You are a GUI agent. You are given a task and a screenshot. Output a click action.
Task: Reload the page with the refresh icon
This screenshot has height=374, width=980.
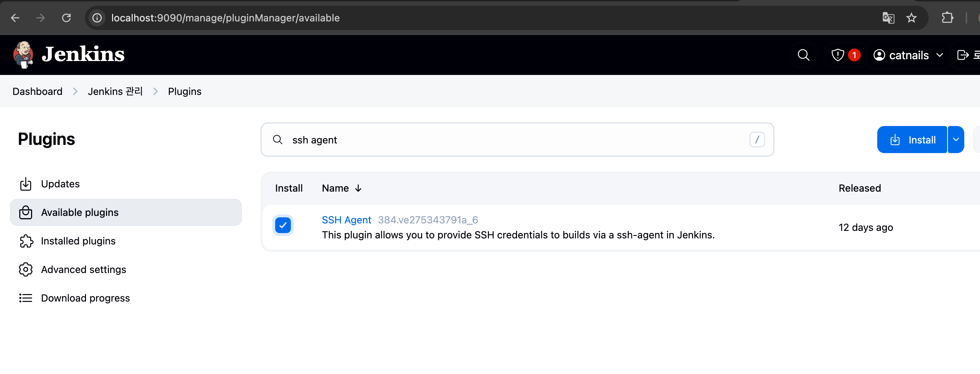click(x=67, y=18)
